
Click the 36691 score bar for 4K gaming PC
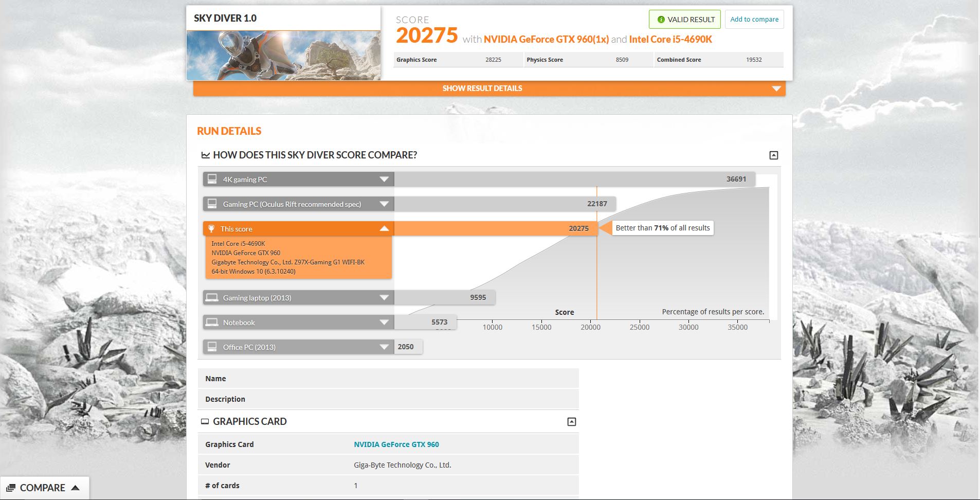click(x=575, y=179)
